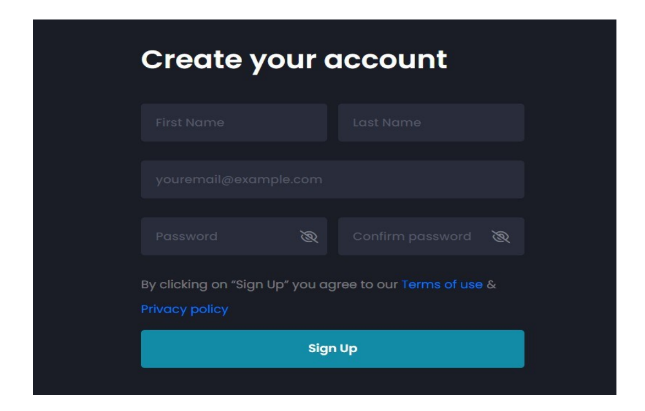645x411 pixels.
Task: Toggle visibility in the Confirm password field
Action: click(x=501, y=237)
